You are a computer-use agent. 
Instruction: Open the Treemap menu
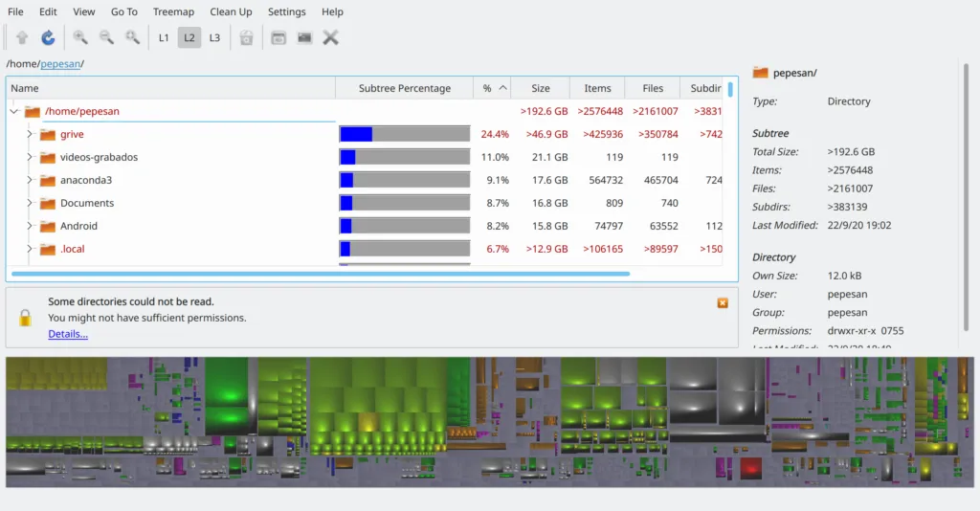pos(173,11)
